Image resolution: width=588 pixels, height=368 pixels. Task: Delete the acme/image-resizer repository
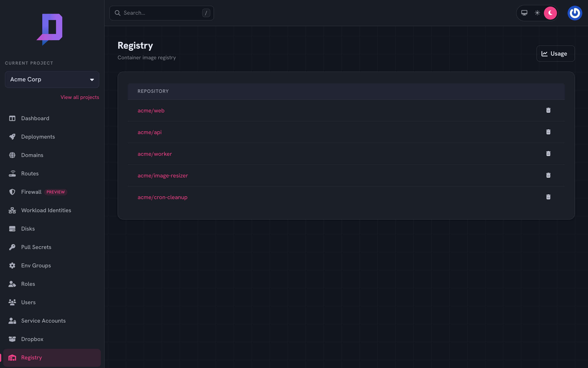pos(548,175)
